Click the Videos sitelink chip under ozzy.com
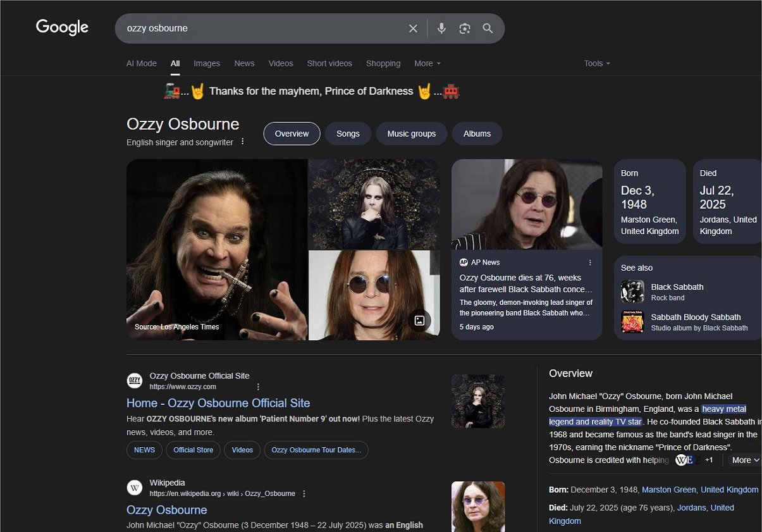Image resolution: width=762 pixels, height=532 pixels. (242, 450)
